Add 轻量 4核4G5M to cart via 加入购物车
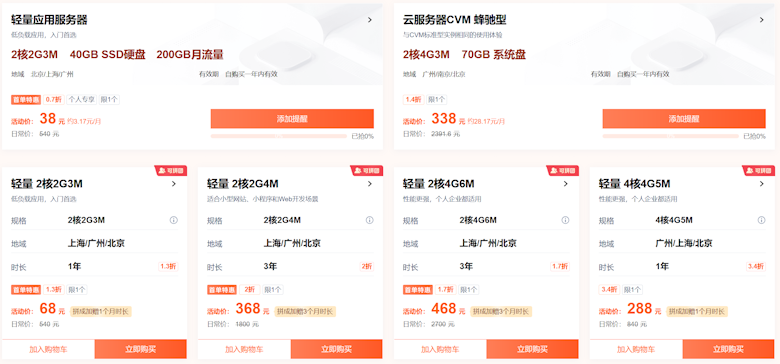780x364 pixels. [636, 350]
